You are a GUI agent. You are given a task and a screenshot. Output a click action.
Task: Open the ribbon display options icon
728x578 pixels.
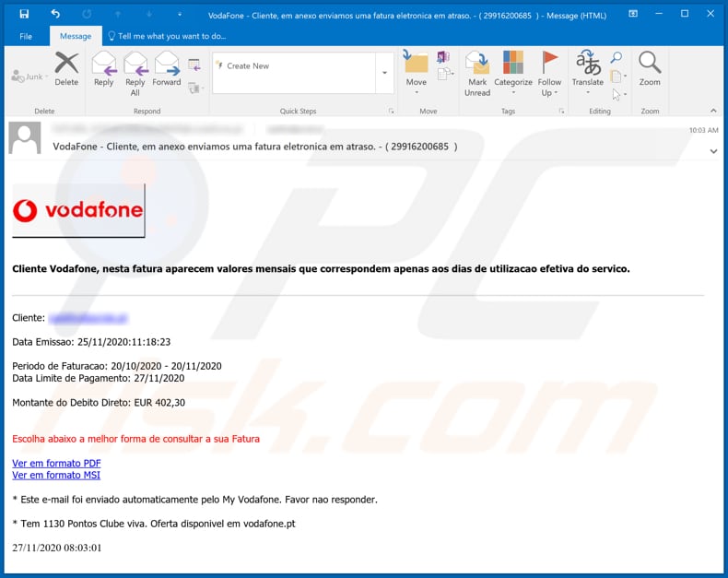click(633, 14)
